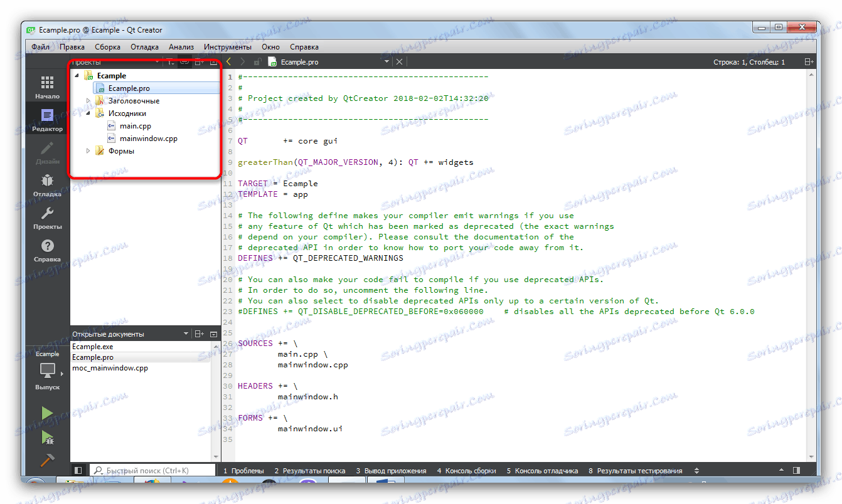
Task: Split the Проекты side panel
Action: (200, 62)
